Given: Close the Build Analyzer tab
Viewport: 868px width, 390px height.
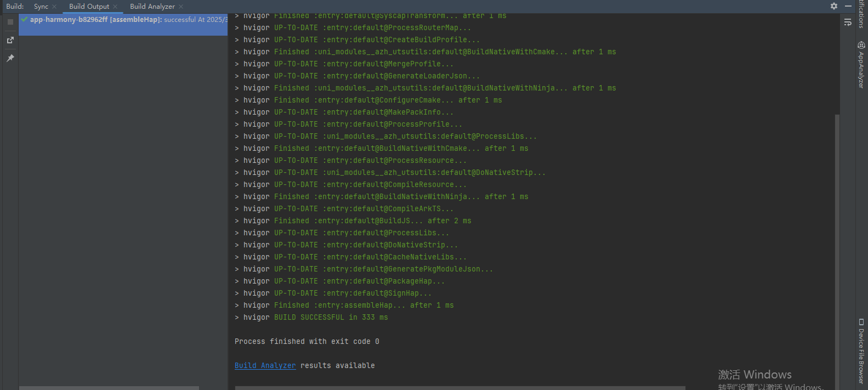Looking at the screenshot, I should (181, 7).
